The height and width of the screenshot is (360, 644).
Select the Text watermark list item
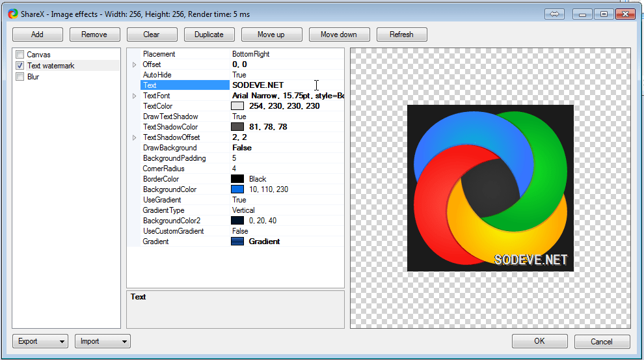tap(51, 66)
